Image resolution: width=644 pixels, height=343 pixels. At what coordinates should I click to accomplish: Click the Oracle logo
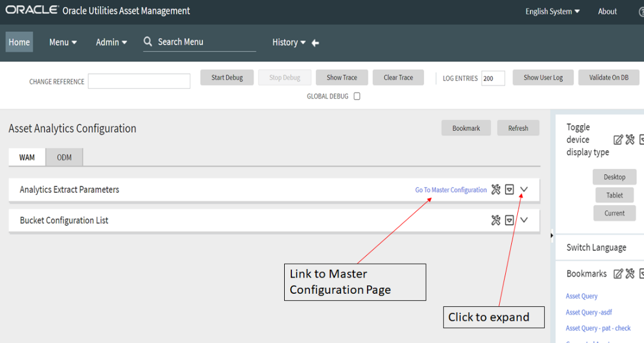click(32, 10)
